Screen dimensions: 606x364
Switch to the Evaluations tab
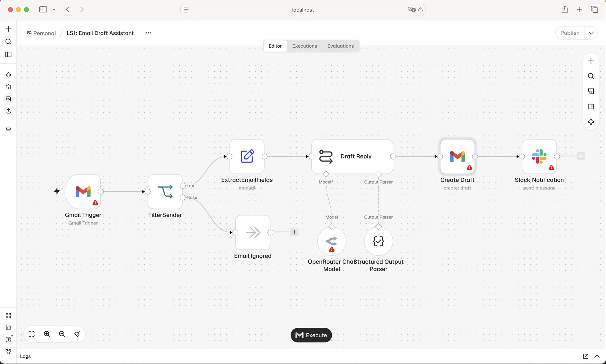(x=340, y=46)
